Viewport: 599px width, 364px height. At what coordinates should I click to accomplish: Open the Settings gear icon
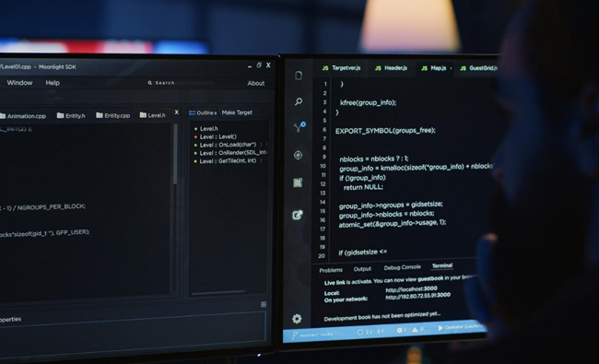pyautogui.click(x=297, y=319)
